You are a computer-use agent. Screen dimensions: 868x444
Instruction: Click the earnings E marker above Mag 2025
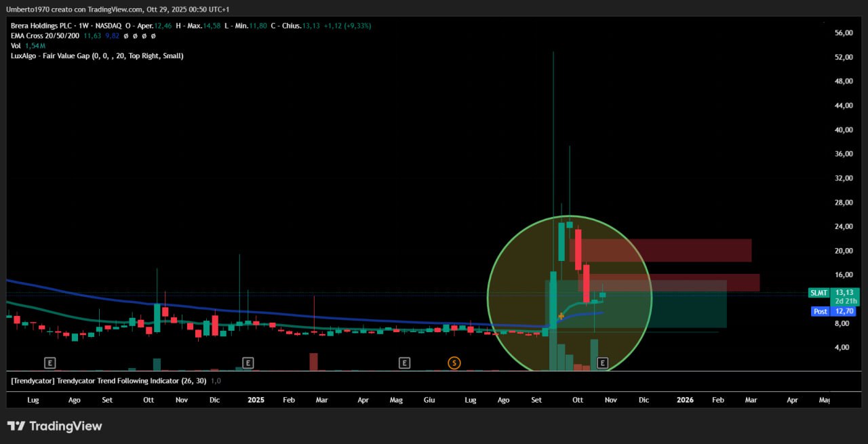pyautogui.click(x=404, y=363)
